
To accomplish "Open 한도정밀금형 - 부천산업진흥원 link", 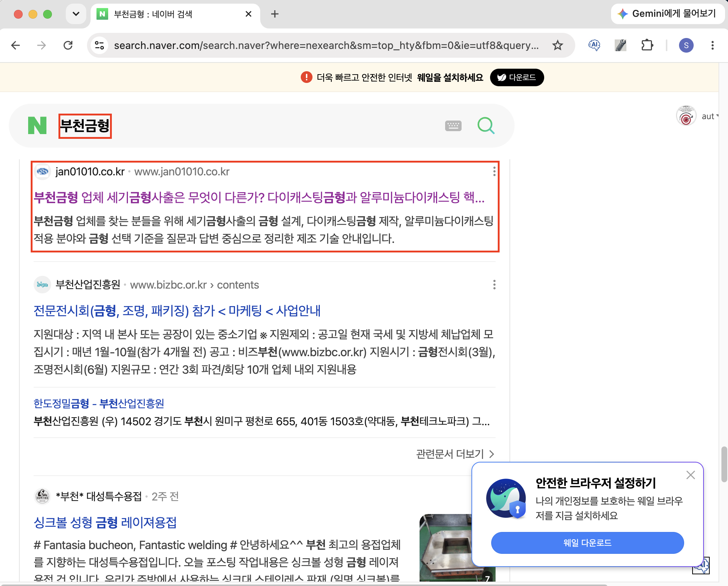I will click(x=99, y=403).
